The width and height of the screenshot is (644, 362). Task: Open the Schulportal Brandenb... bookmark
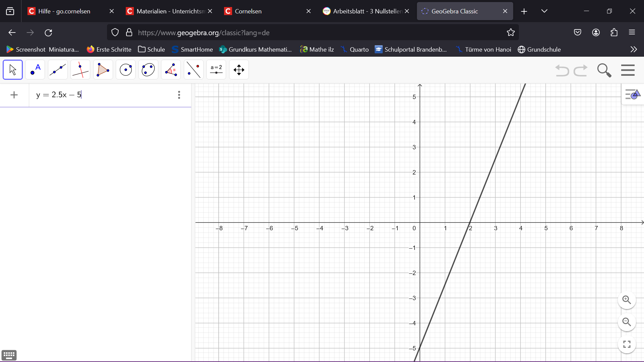click(411, 50)
